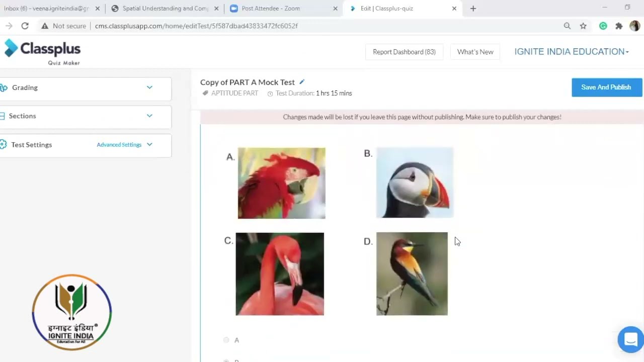Click the Grading label

25,87
